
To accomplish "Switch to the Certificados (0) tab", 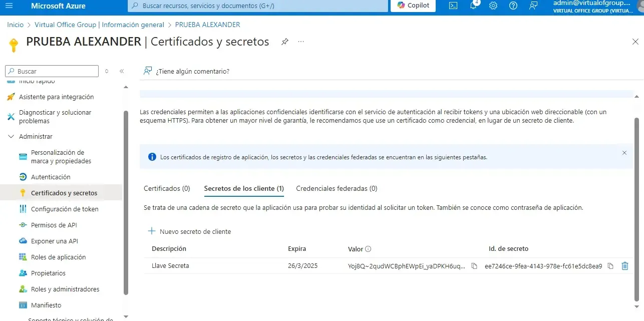I will 167,188.
